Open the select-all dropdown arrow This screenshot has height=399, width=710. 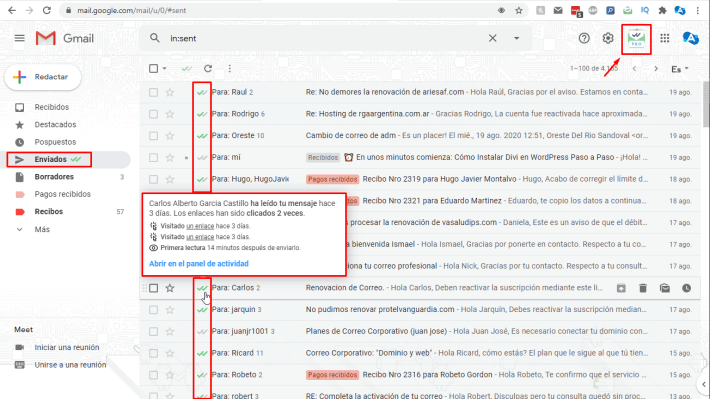[164, 68]
